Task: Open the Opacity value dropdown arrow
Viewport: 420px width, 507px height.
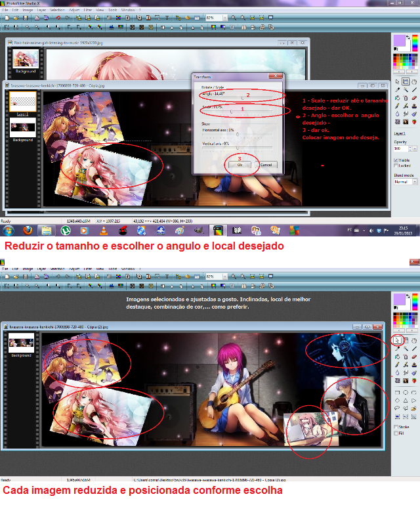Action: click(x=415, y=148)
